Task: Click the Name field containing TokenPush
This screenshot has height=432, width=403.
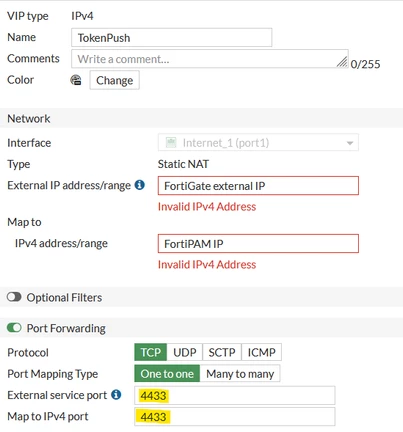Action: pyautogui.click(x=172, y=37)
